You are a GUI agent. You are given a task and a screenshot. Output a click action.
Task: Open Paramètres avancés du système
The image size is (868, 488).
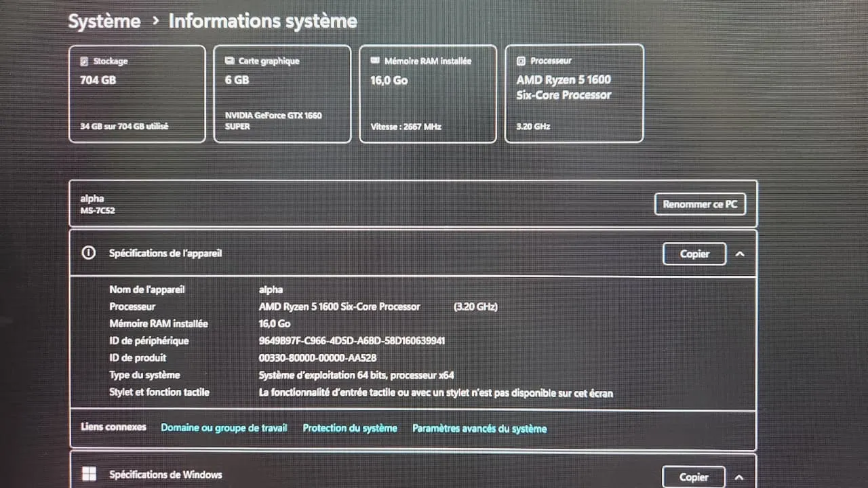479,428
